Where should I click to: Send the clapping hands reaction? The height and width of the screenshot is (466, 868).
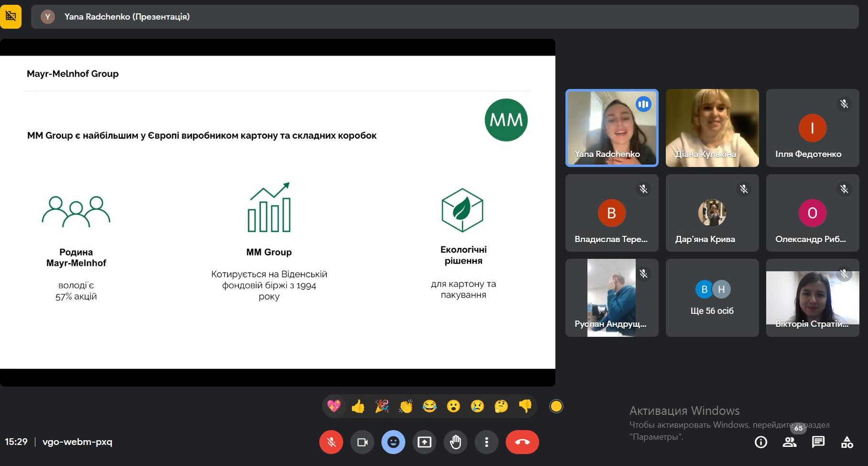click(x=405, y=406)
